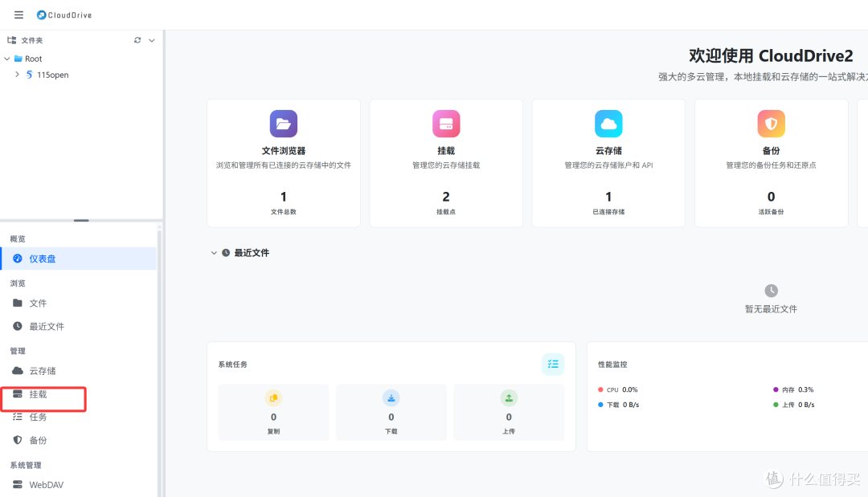This screenshot has height=497, width=868.
Task: Click the 暂无最近文件 clock icon
Action: click(x=771, y=291)
